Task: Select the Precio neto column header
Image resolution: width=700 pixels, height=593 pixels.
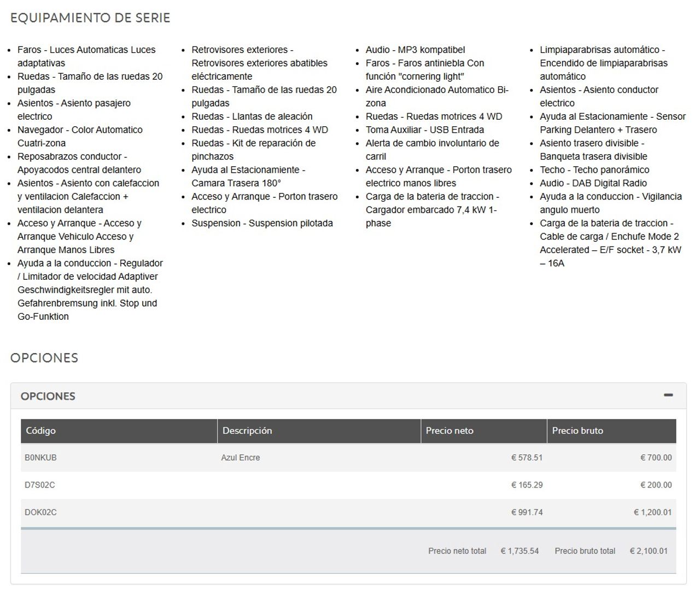Action: [450, 431]
